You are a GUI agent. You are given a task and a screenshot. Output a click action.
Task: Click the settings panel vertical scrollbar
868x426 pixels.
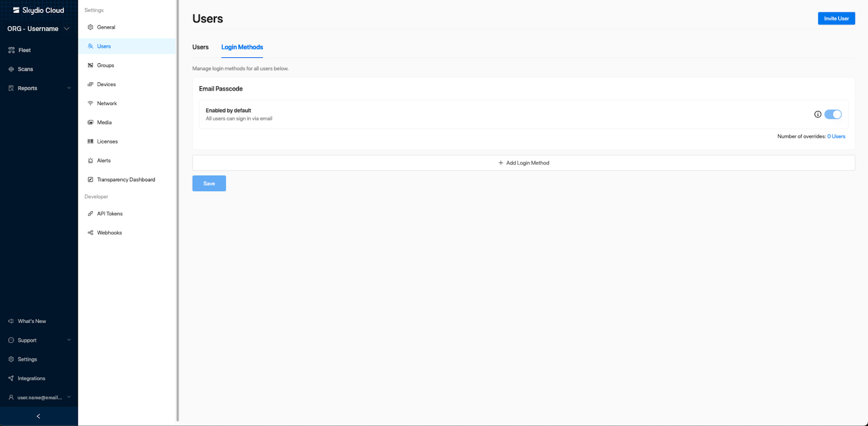[x=177, y=210]
